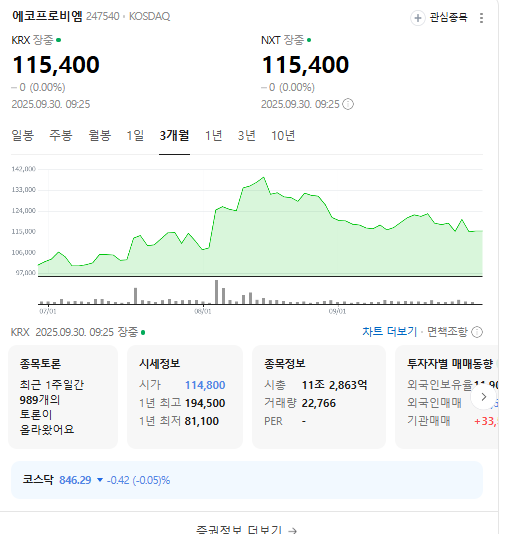
Task: Click the 1년 최저 value 81,100
Action: coord(202,421)
